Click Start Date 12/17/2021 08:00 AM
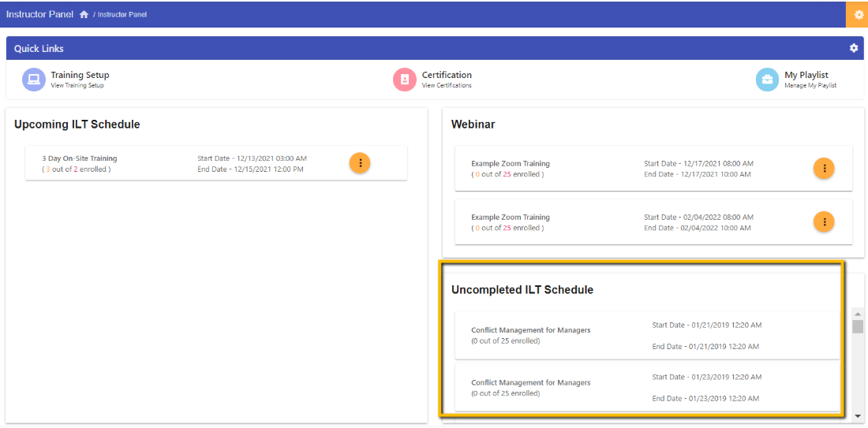This screenshot has height=428, width=868. pos(698,164)
